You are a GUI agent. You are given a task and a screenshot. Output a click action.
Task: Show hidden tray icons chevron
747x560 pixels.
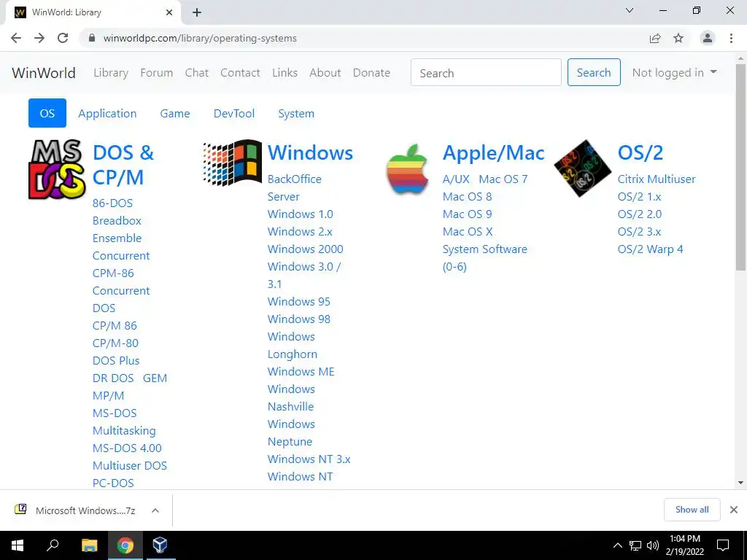click(x=617, y=545)
